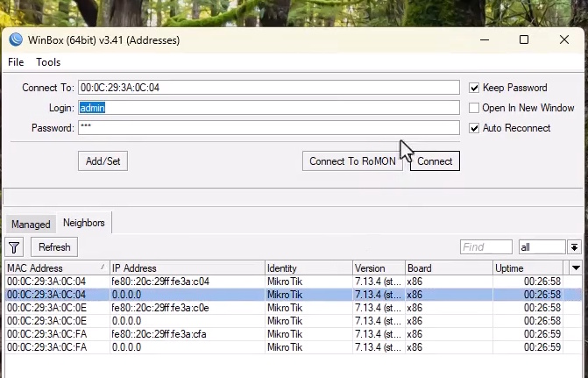Screen dimensions: 588x378
Task: Sort by MAC Address column header
Action: [x=57, y=268]
